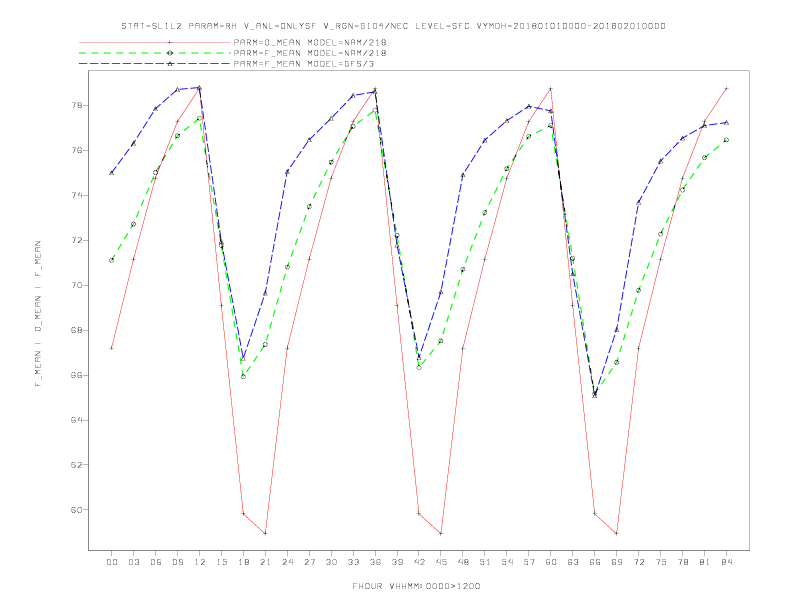Click the x-axis tick label 51
The height and width of the screenshot is (612, 792).
485,562
